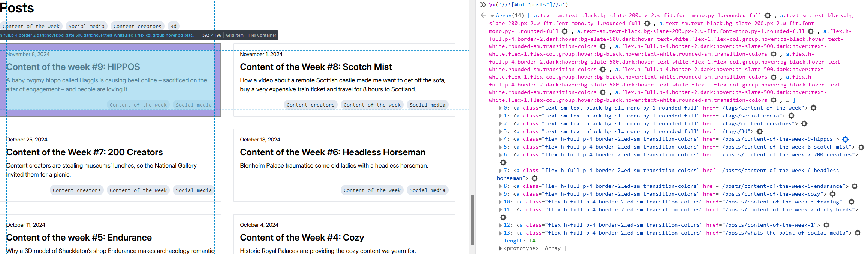Collapse the Array(14) console output
This screenshot has width=868, height=254.
[492, 16]
